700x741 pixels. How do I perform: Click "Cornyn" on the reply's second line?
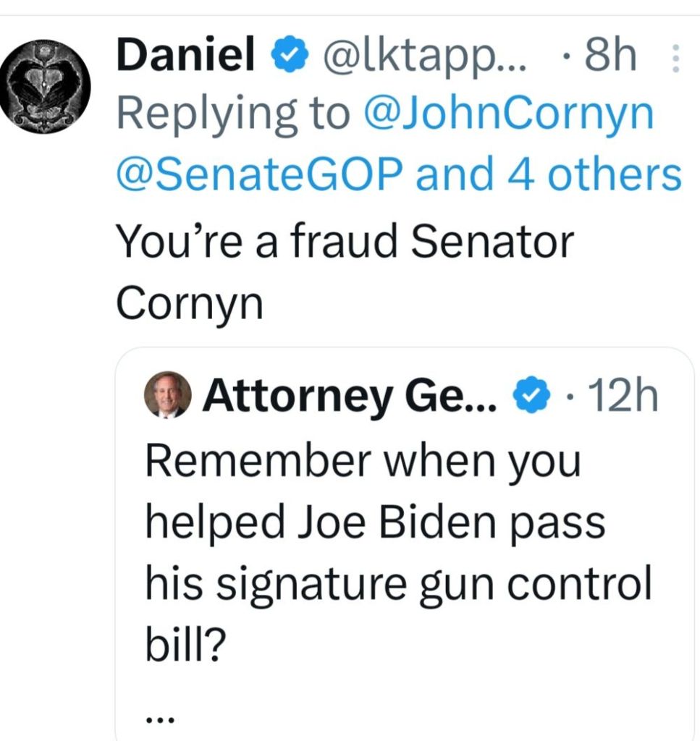pyautogui.click(x=190, y=302)
